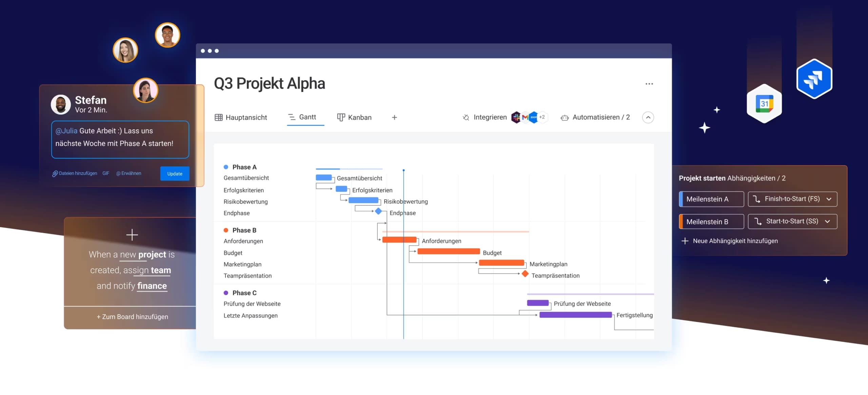Select the Gmail integration icon

pyautogui.click(x=526, y=117)
